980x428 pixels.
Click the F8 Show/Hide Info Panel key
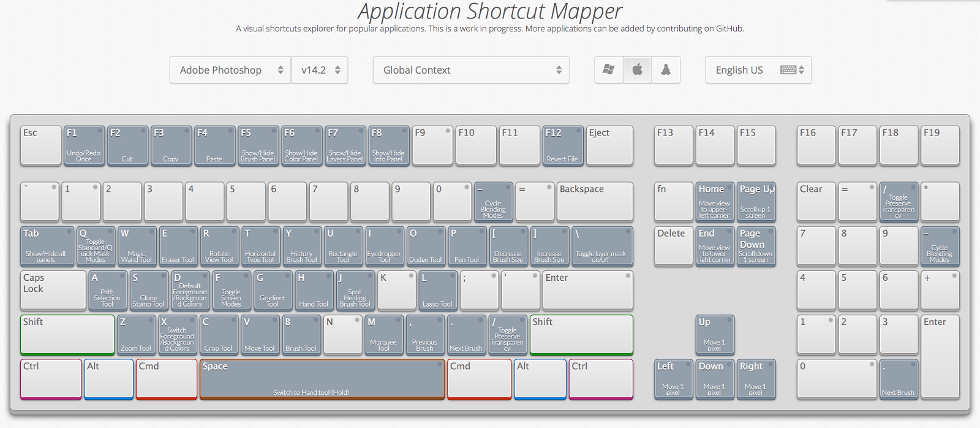tap(388, 145)
